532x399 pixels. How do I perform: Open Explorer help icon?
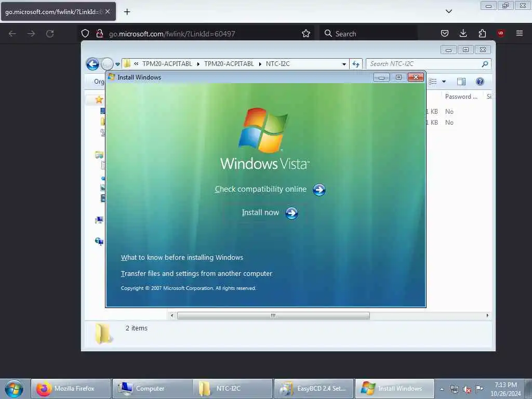pyautogui.click(x=480, y=82)
